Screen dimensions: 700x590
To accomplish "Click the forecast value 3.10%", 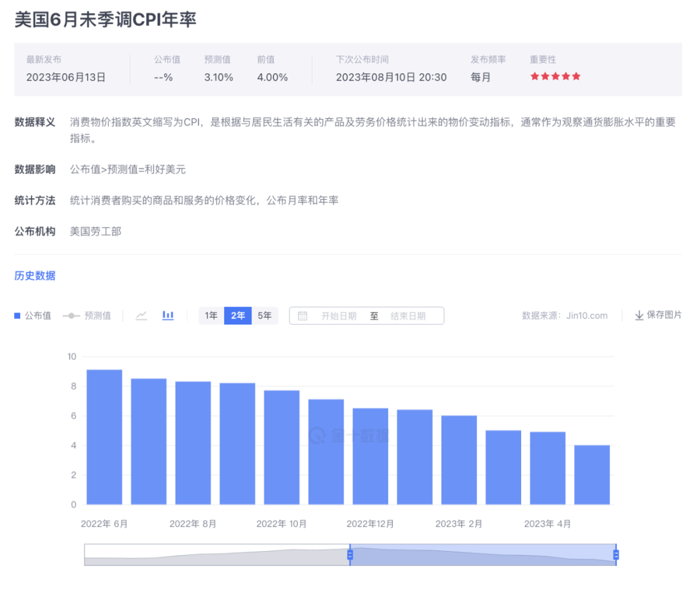I will [x=219, y=77].
